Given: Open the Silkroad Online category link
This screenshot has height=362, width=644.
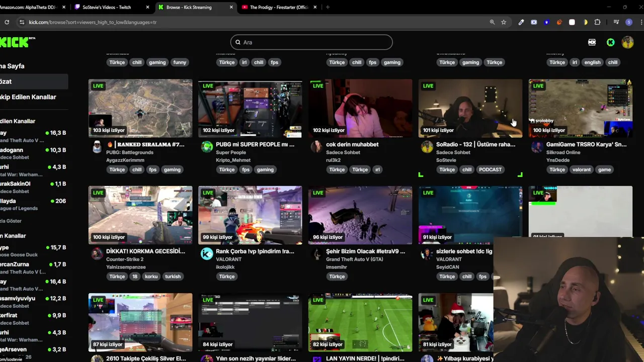Looking at the screenshot, I should coord(563,152).
